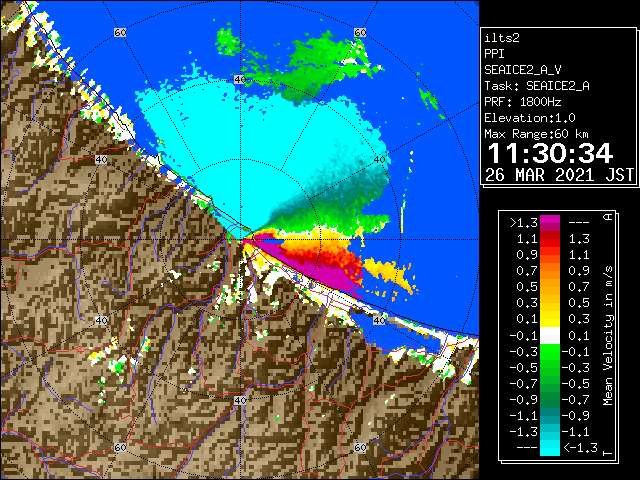Screen dimensions: 640x480
Task: Click the letter "T" at the legend bottom
Action: 608,453
